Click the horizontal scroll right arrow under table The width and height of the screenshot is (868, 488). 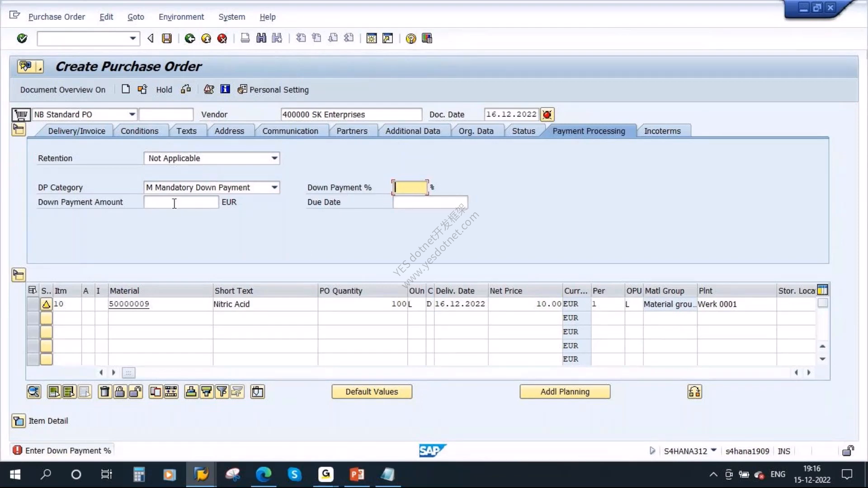809,373
